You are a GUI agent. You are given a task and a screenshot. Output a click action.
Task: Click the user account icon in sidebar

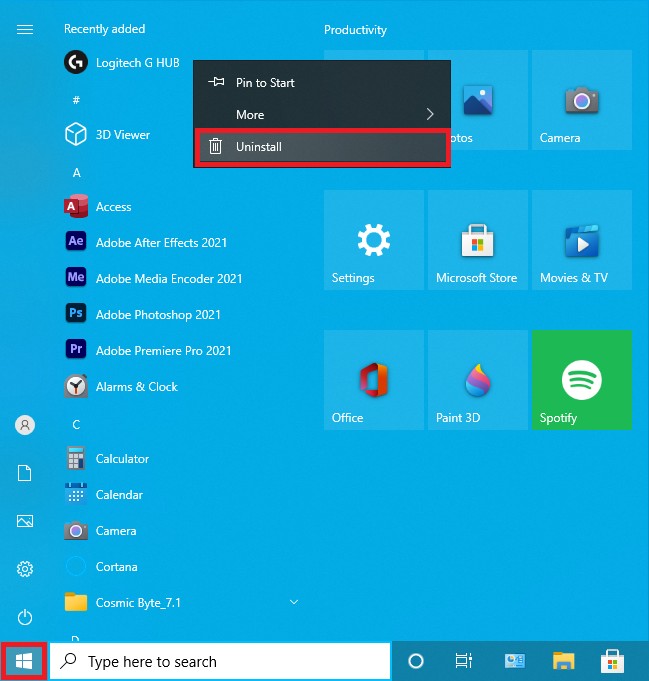pyautogui.click(x=25, y=425)
